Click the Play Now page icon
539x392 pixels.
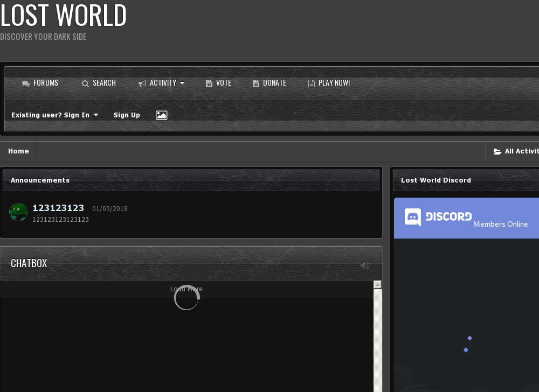(312, 83)
